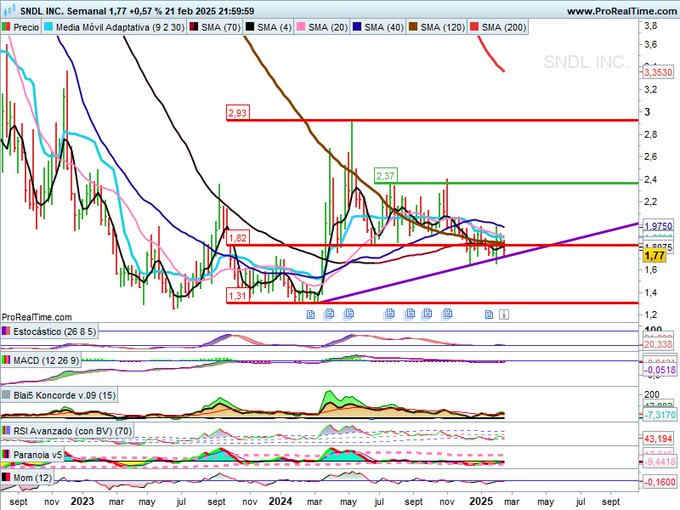Click the 43,194 RSI value tag

[x=658, y=439]
